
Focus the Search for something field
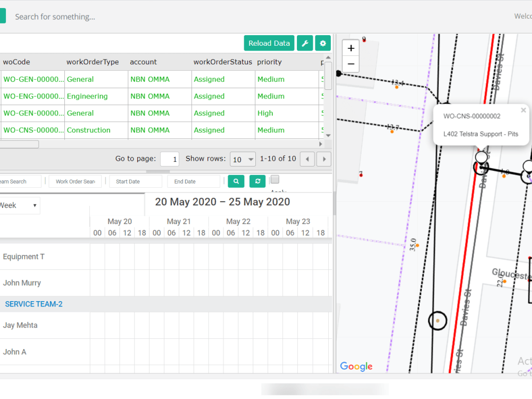tap(55, 16)
